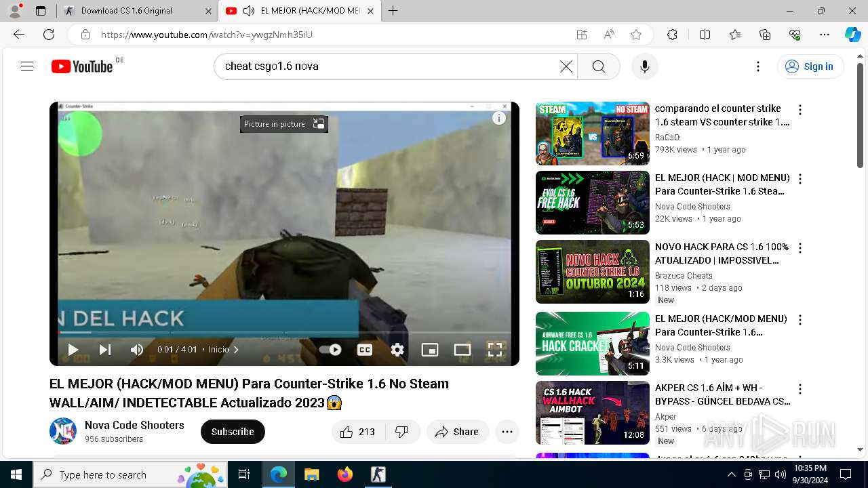The width and height of the screenshot is (868, 488).
Task: Open a new browser tab
Action: click(x=393, y=11)
